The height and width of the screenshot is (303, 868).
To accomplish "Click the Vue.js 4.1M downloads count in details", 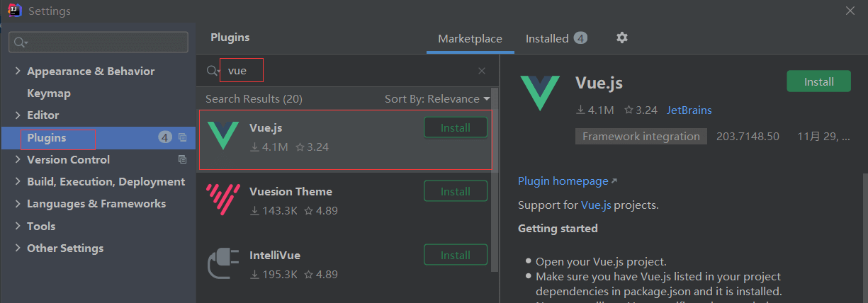I will (x=594, y=110).
